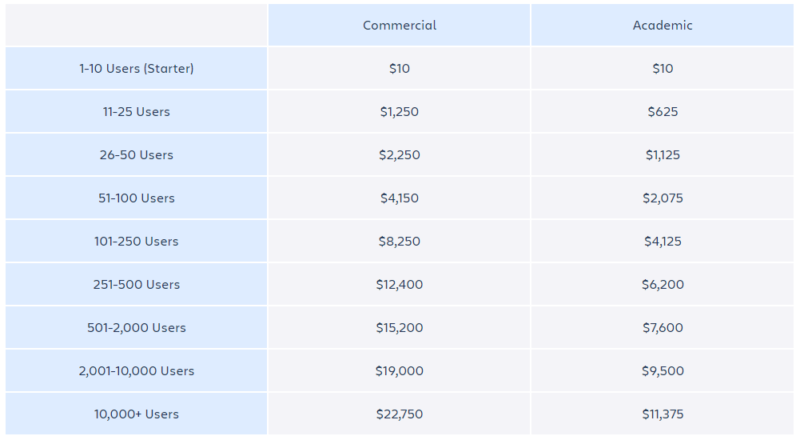Screen dimensions: 800x440
Task: Click the Commercial column header
Action: 399,25
